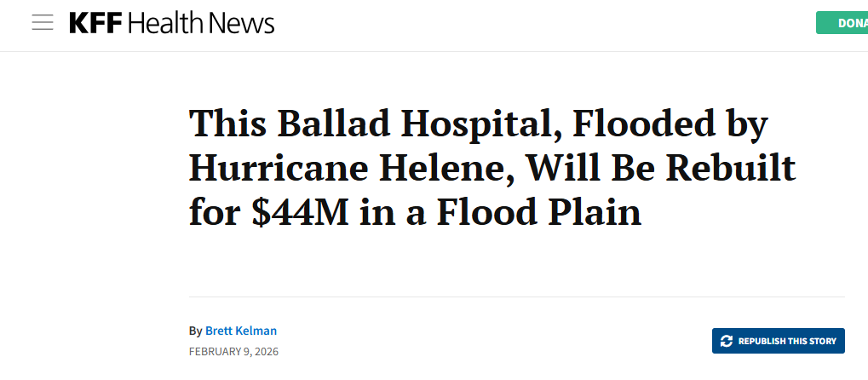Click the bold KFF letters in logo
The image size is (868, 380).
(96, 23)
